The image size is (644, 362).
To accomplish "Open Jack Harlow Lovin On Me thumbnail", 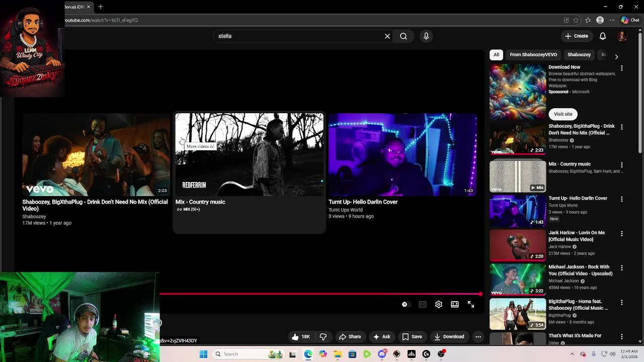I will coord(518,245).
